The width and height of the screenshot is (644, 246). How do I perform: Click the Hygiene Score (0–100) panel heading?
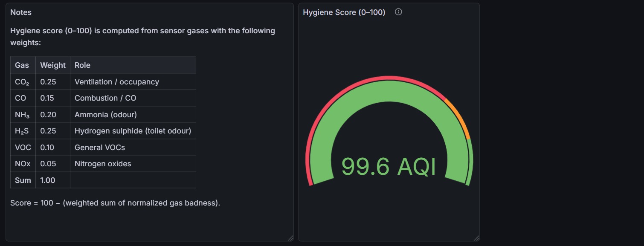(x=345, y=12)
